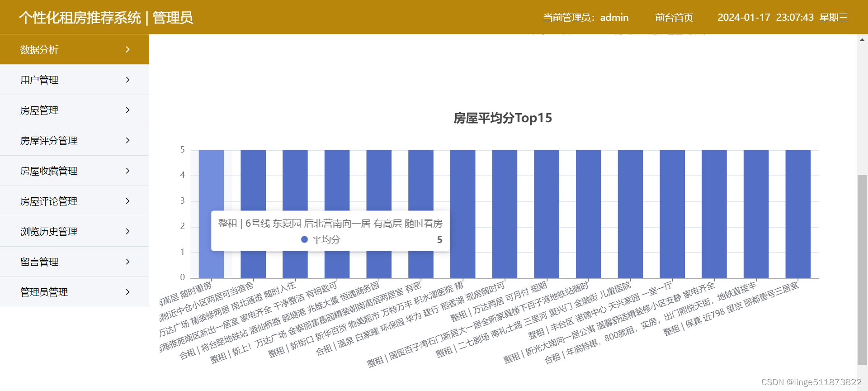The height and width of the screenshot is (391, 868).
Task: Go to 前台首页 link
Action: [x=674, y=18]
